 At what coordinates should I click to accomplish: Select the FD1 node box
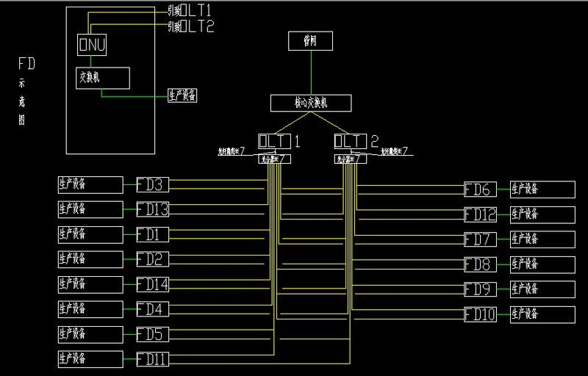[x=153, y=235]
